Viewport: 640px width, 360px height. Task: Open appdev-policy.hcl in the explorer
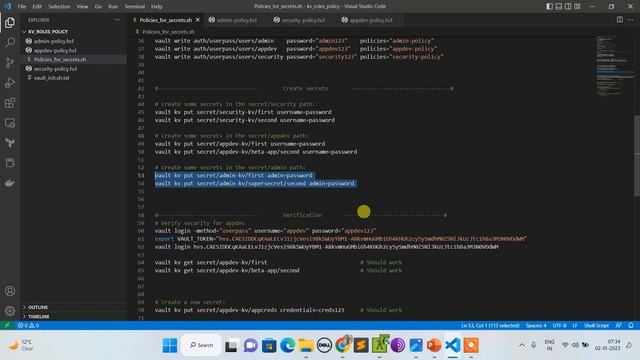coord(73,50)
